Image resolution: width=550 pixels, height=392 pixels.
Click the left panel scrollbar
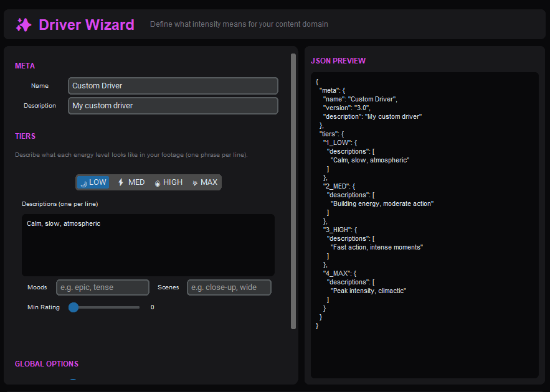pos(293,187)
